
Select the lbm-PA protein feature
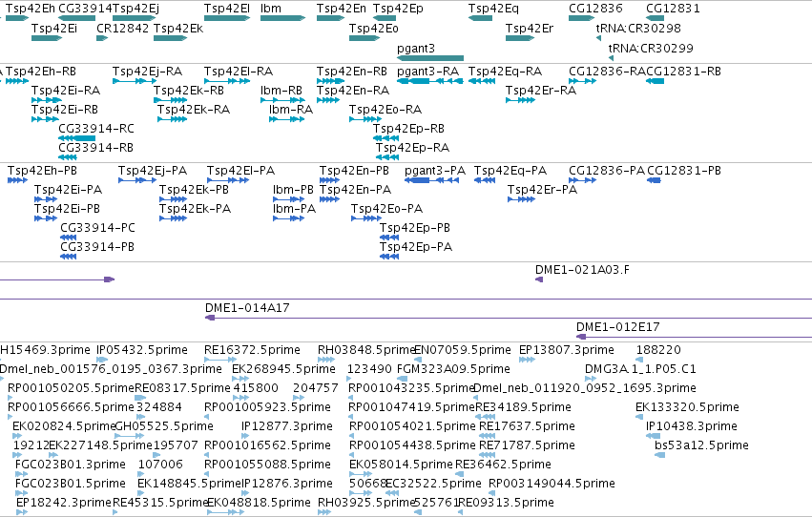[x=288, y=218]
